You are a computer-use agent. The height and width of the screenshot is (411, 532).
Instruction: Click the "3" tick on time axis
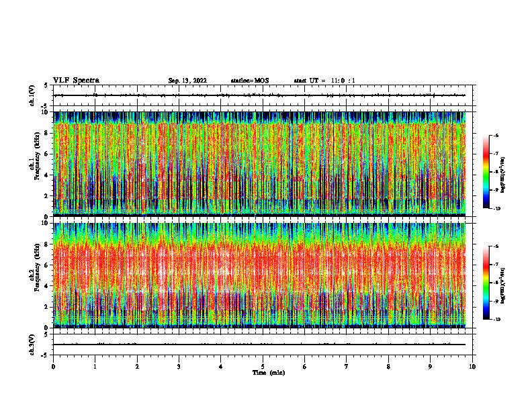coord(179,367)
